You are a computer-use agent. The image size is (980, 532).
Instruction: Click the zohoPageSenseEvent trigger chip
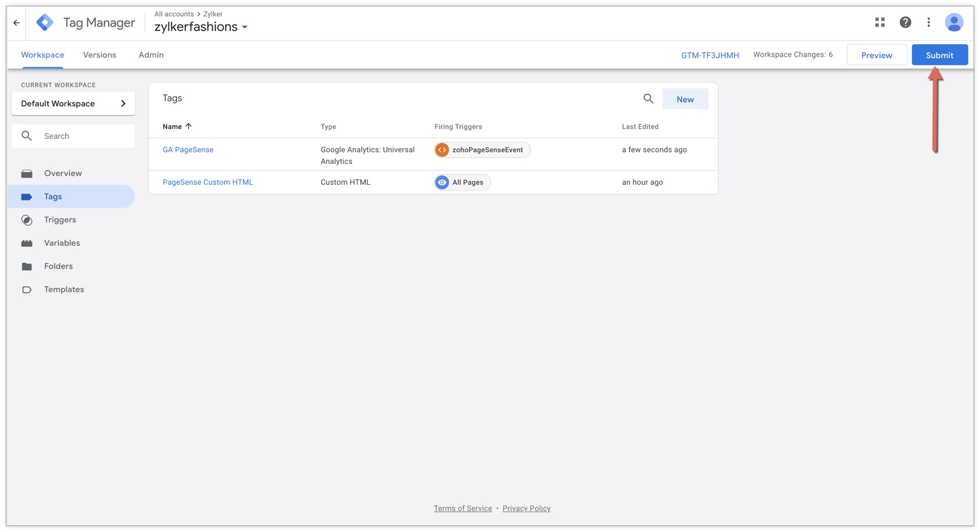(x=482, y=150)
